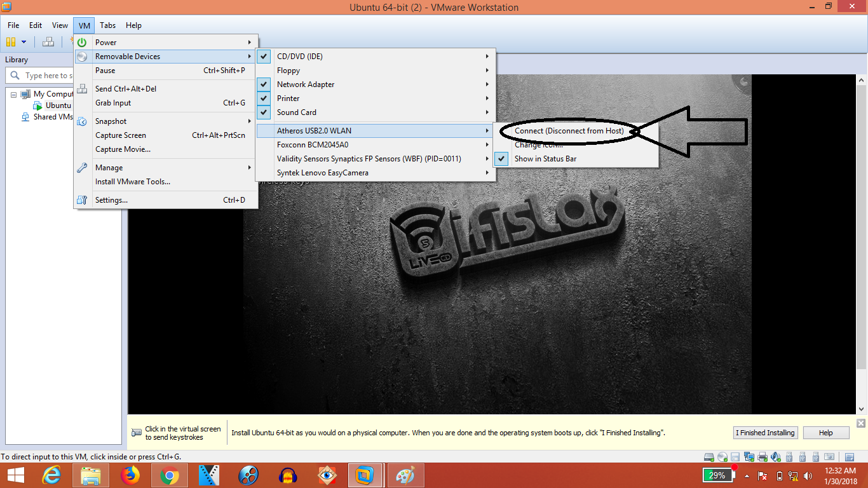The image size is (868, 488).
Task: Open the View menu
Action: point(60,25)
